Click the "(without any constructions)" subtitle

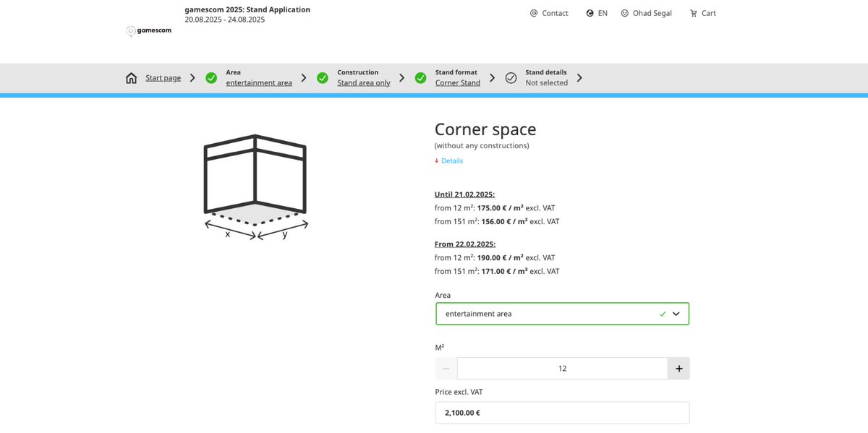click(x=482, y=145)
